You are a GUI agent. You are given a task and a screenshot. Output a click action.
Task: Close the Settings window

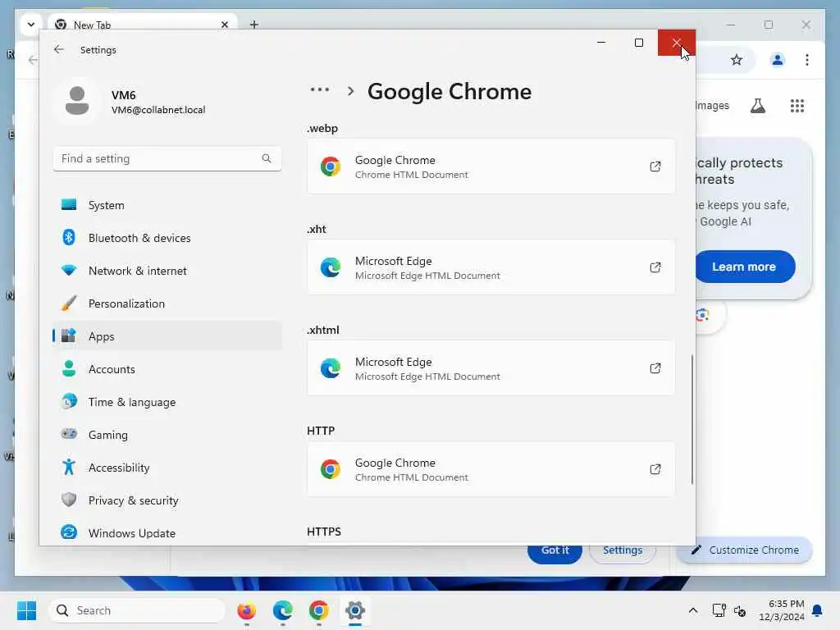pyautogui.click(x=677, y=43)
